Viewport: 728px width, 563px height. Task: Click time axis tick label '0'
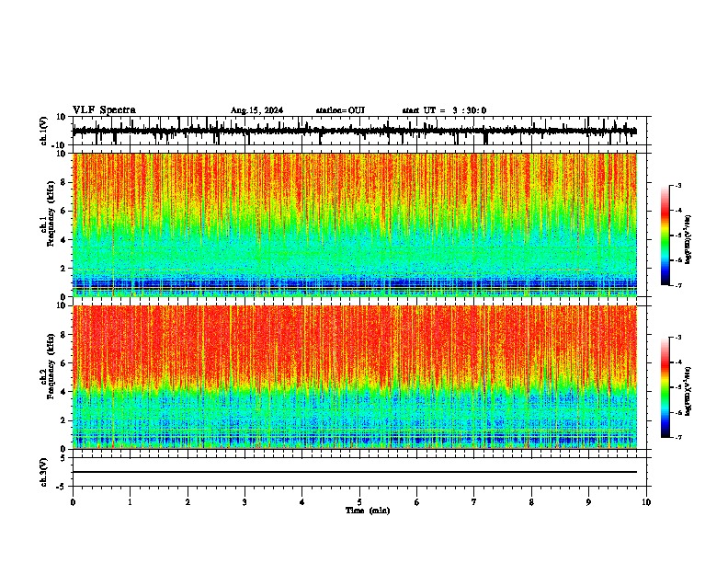pyautogui.click(x=73, y=502)
